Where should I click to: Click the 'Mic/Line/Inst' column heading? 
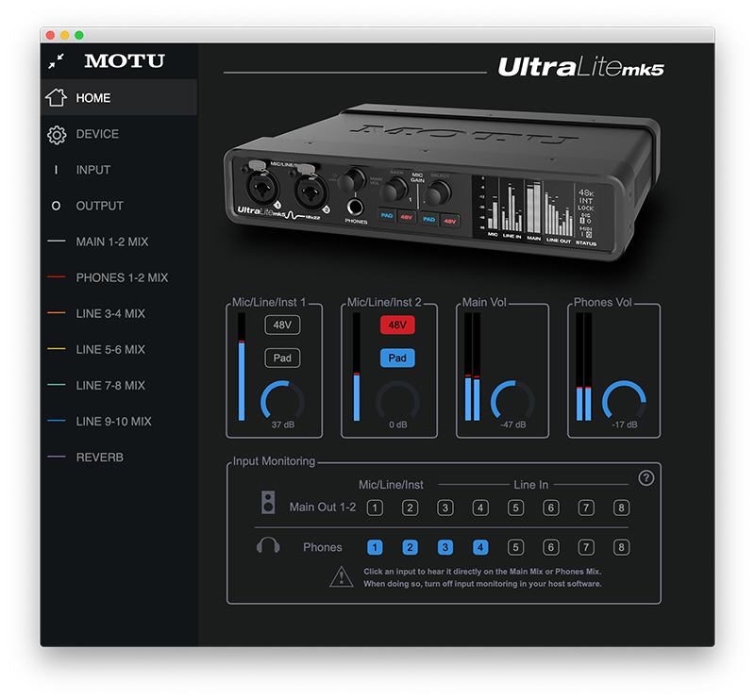point(391,485)
